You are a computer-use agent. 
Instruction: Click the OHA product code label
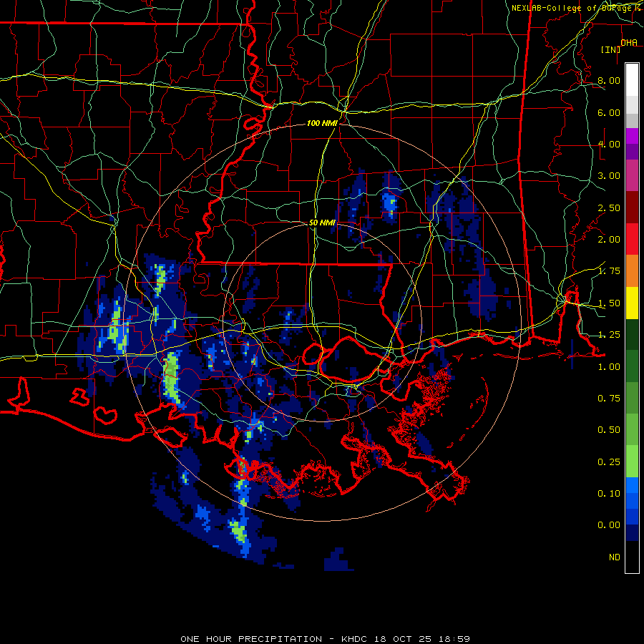(x=629, y=43)
